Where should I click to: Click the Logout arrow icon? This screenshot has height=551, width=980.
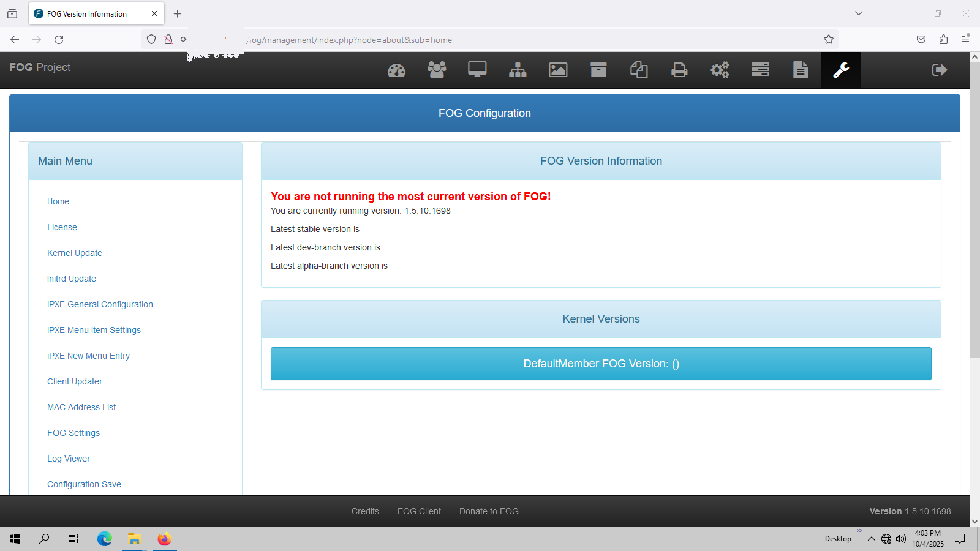pos(939,70)
